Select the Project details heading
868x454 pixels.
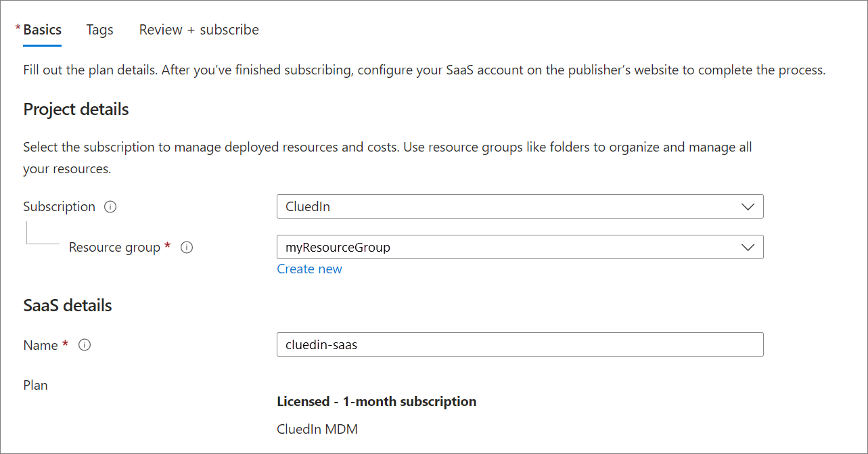76,110
